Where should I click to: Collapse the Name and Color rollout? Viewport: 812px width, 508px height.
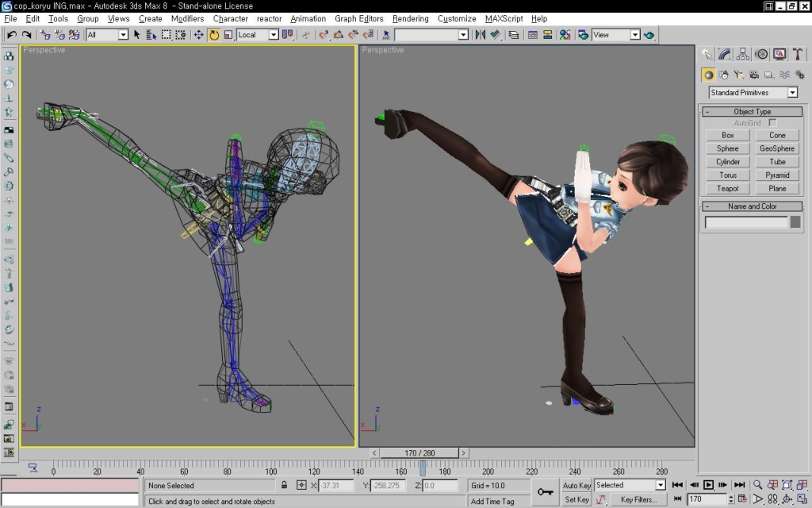752,206
